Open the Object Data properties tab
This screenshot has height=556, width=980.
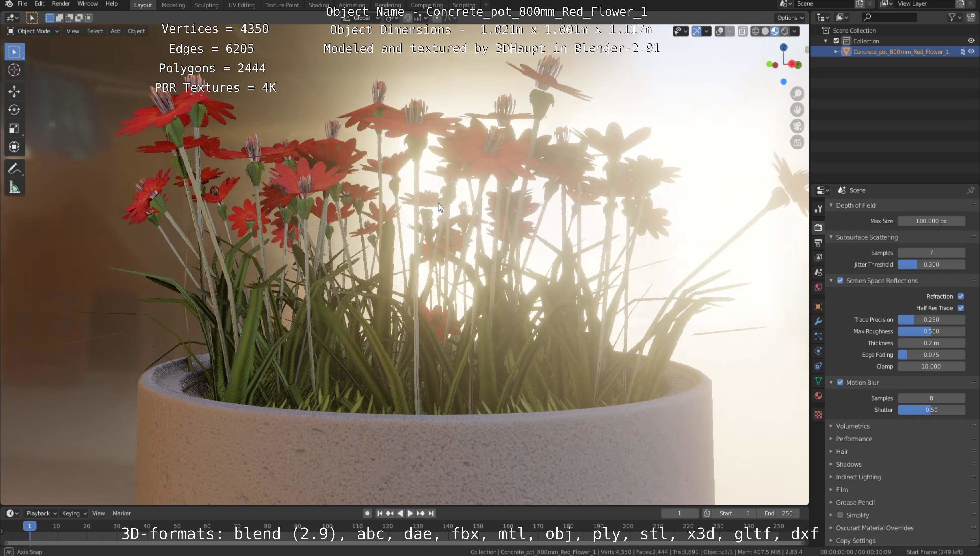[x=818, y=381]
